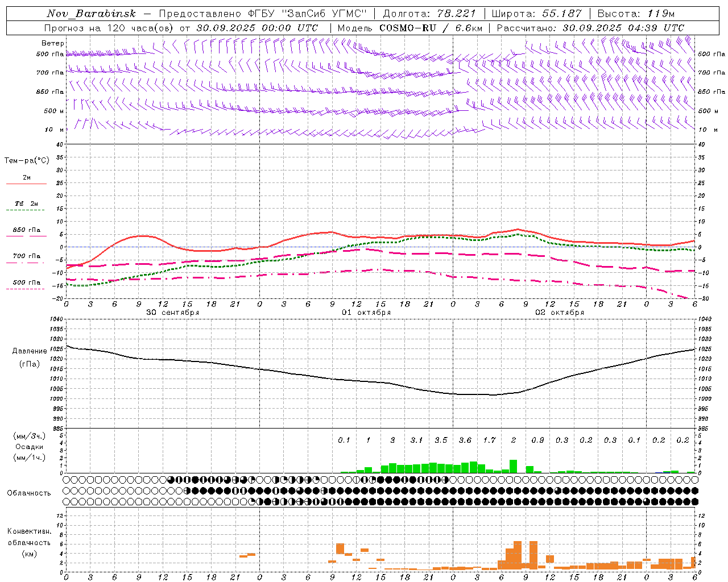The image size is (728, 582).
Task: Click the 3-hour precipitation value 3.6
Action: coord(465,440)
